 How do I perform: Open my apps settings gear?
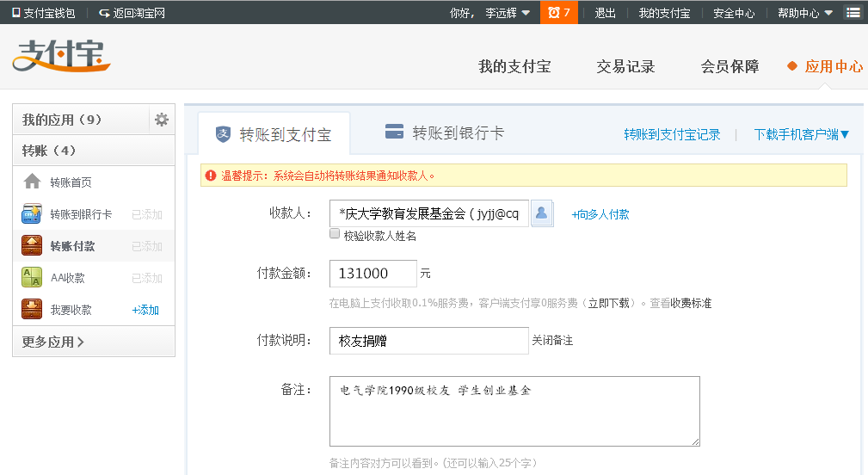[162, 120]
